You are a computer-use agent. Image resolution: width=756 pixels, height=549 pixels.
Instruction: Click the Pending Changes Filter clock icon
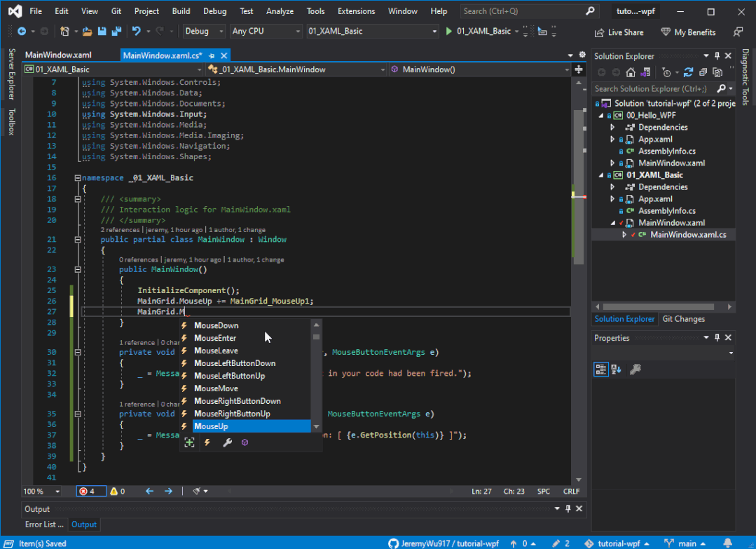666,72
